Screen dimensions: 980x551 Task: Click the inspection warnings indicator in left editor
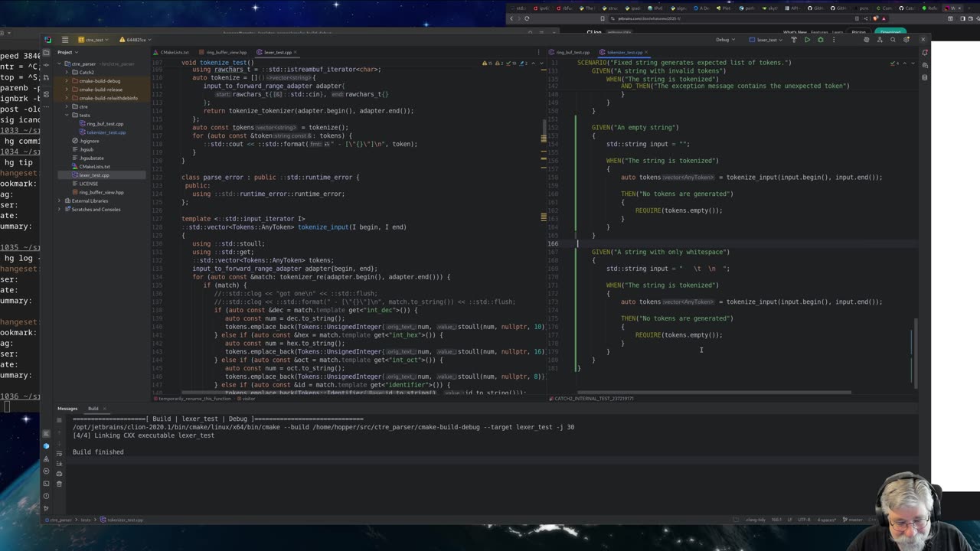tap(505, 64)
